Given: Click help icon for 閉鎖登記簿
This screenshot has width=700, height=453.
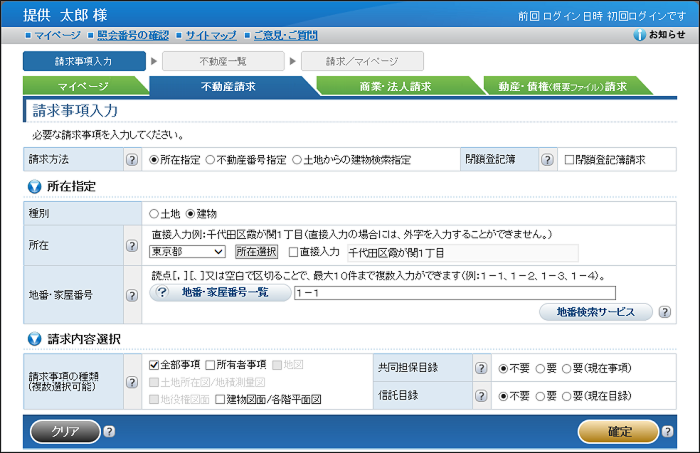Looking at the screenshot, I should [547, 160].
